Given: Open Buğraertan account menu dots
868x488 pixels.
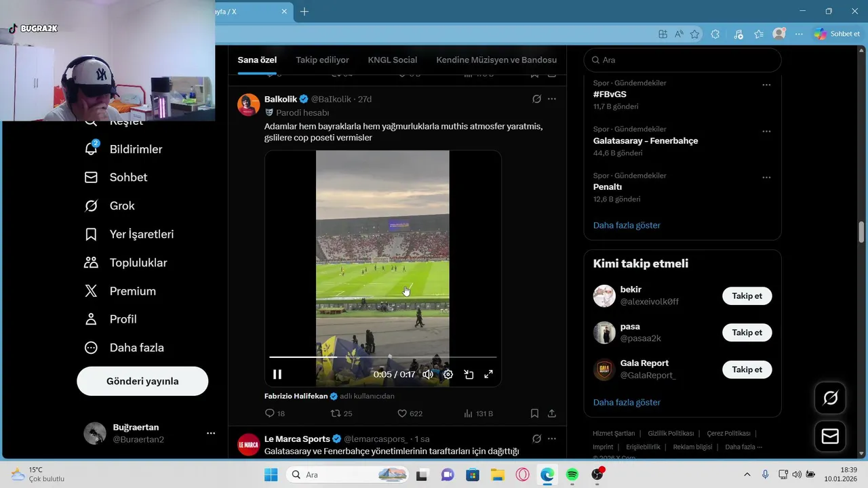Looking at the screenshot, I should point(211,433).
